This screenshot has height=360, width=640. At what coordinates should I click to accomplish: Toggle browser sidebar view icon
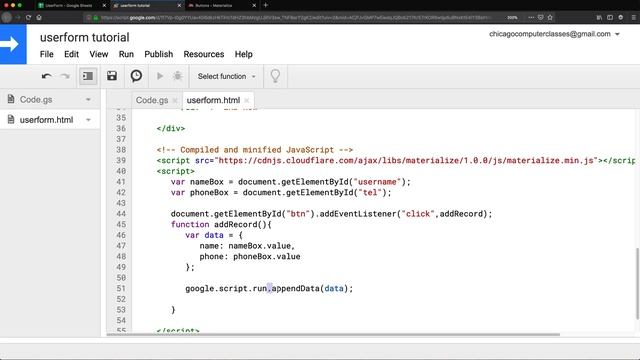click(x=610, y=18)
